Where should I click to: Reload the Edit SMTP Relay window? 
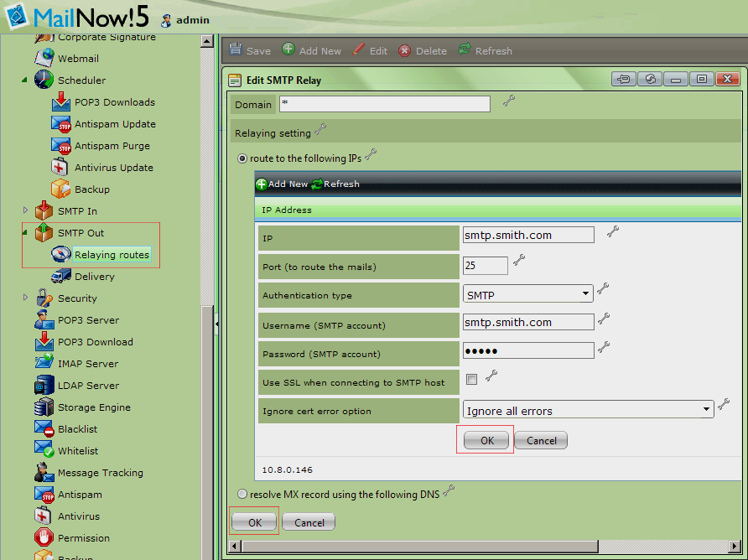pos(650,79)
